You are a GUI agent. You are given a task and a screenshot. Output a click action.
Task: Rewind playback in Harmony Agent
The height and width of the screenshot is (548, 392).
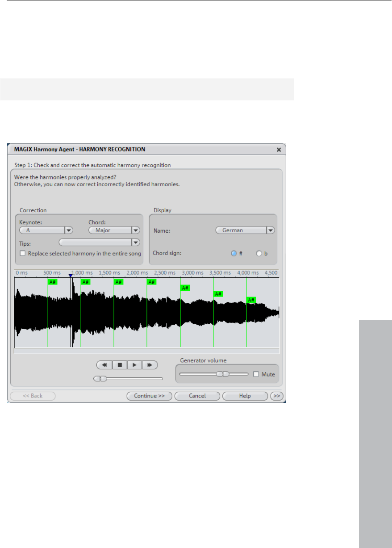104,365
